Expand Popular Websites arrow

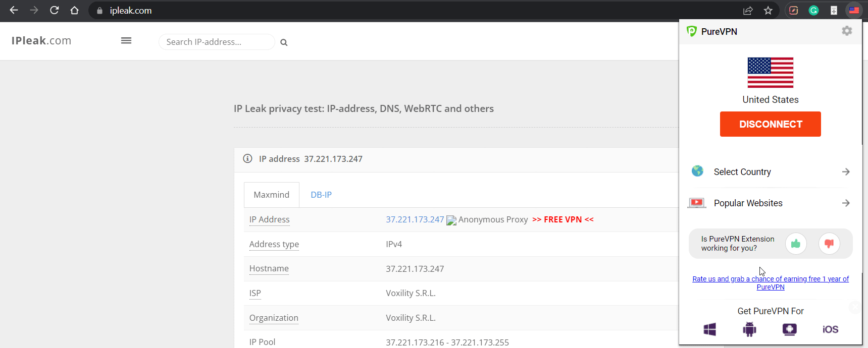[x=846, y=203]
